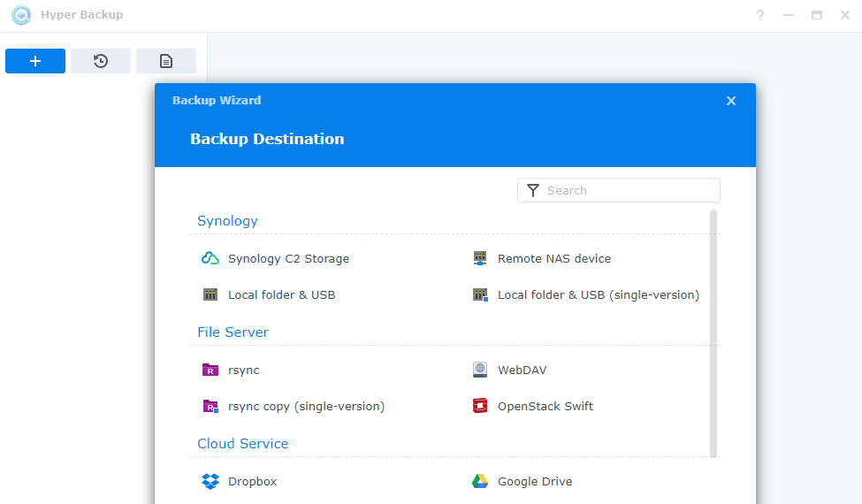Select the rsync folder icon
This screenshot has height=504, width=862.
(x=210, y=370)
